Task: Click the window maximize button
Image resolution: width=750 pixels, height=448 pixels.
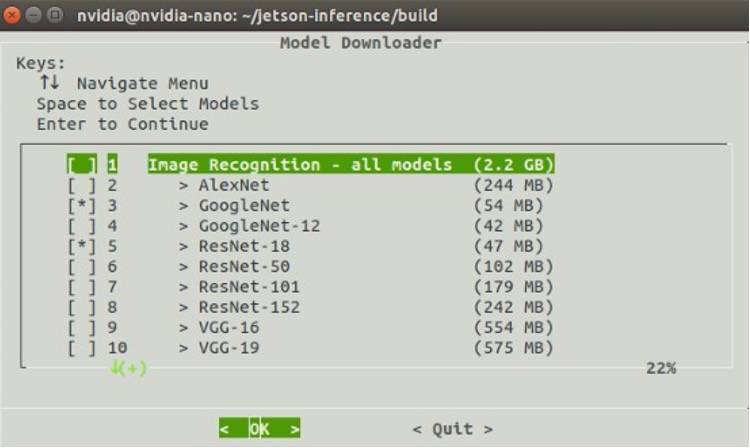Action: click(55, 15)
